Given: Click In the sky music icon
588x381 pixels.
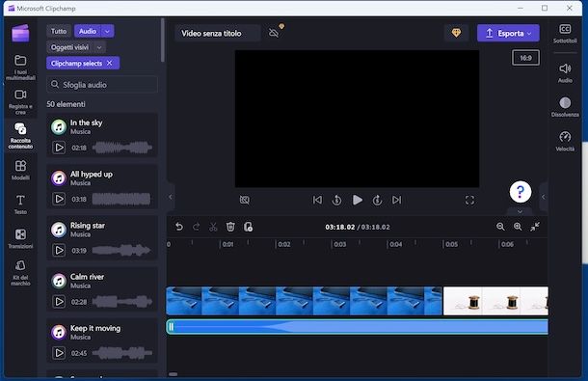Looking at the screenshot, I should tap(59, 127).
